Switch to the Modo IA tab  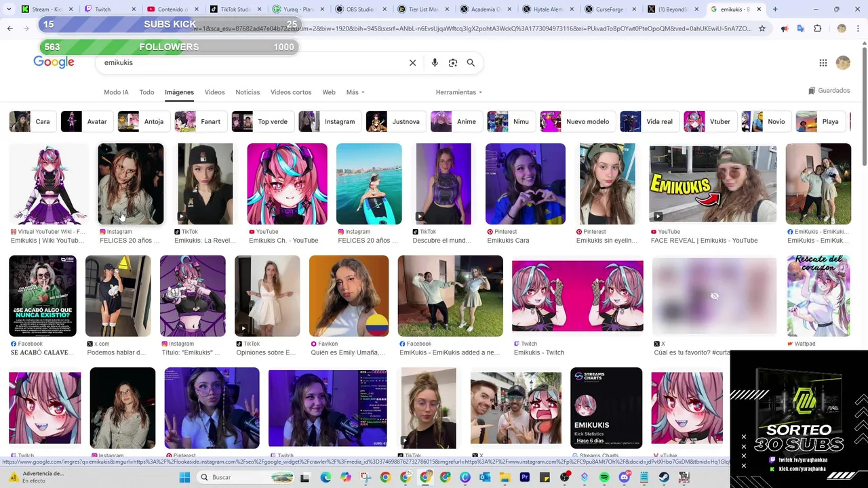pyautogui.click(x=116, y=92)
